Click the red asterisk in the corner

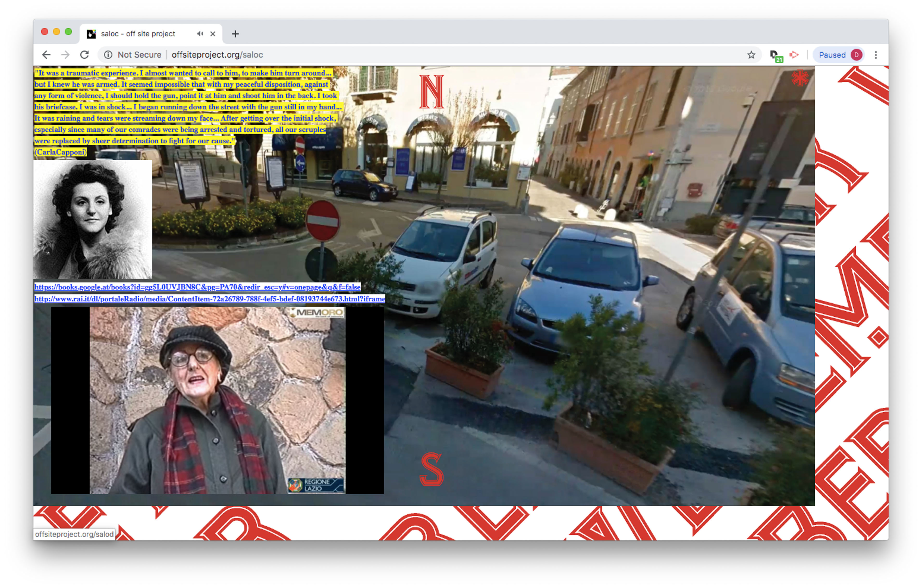tap(800, 78)
